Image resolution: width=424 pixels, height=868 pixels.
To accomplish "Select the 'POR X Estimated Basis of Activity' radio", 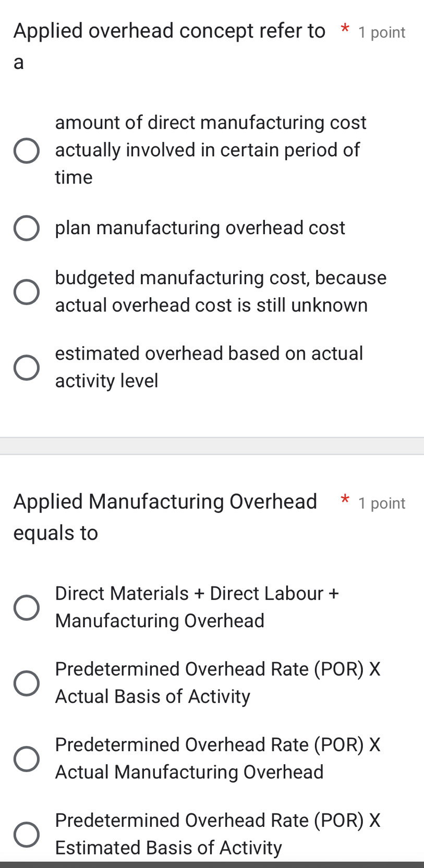I will coord(26,835).
